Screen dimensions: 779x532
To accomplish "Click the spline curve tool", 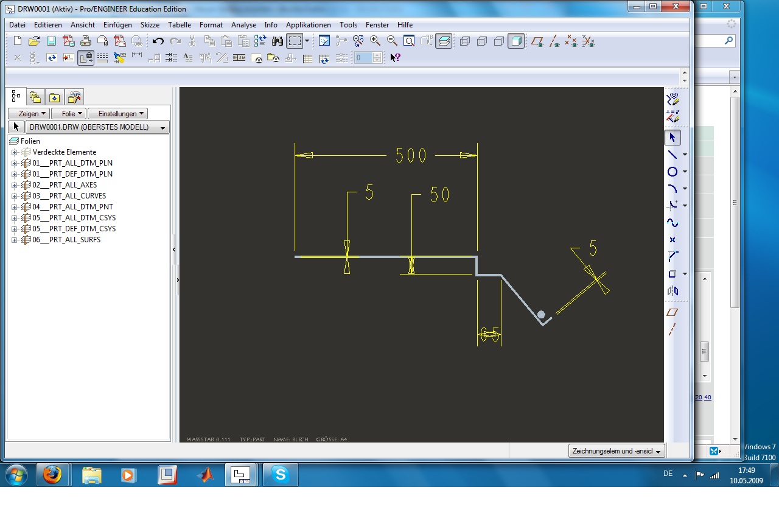I will tap(672, 223).
